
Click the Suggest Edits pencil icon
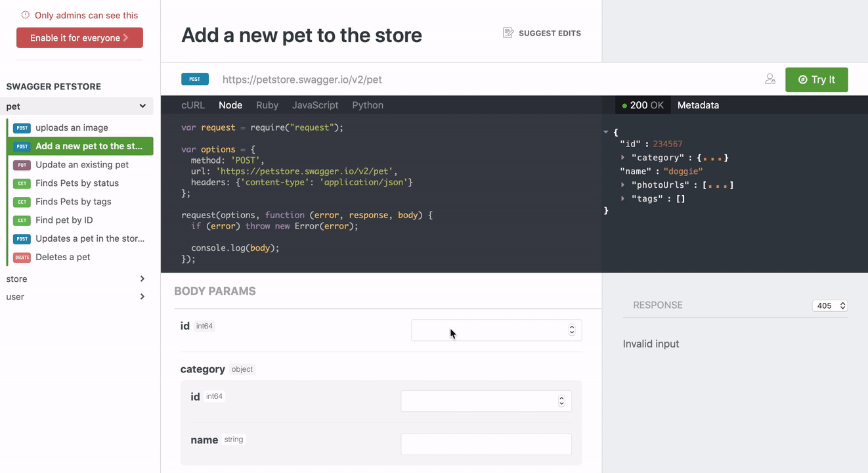(x=508, y=33)
